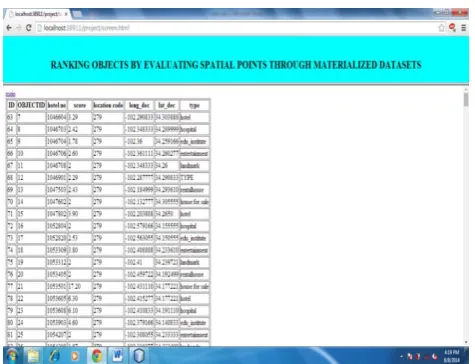Screen dimensions: 475x364
Task: Open a new tab with the new-tab button
Action: pos(77,14)
